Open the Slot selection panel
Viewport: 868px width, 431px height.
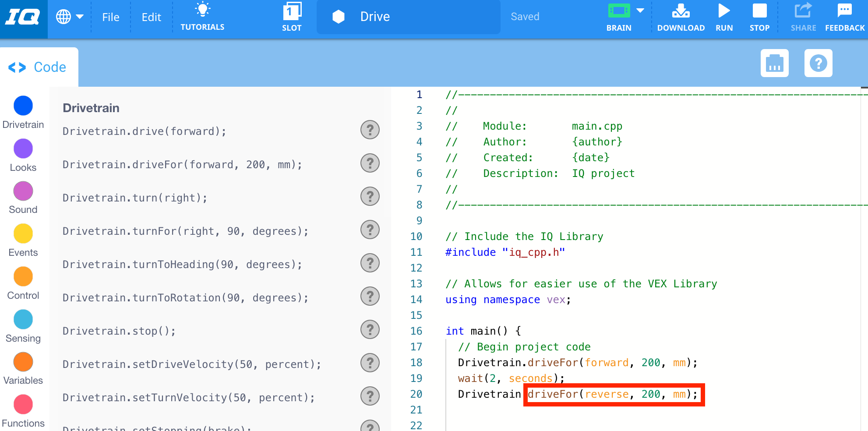[x=292, y=17]
